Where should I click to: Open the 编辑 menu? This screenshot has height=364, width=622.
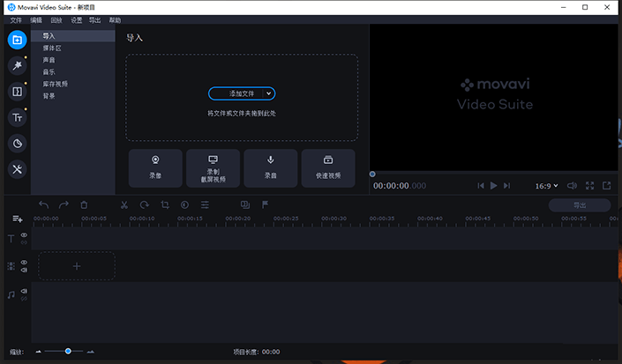36,20
